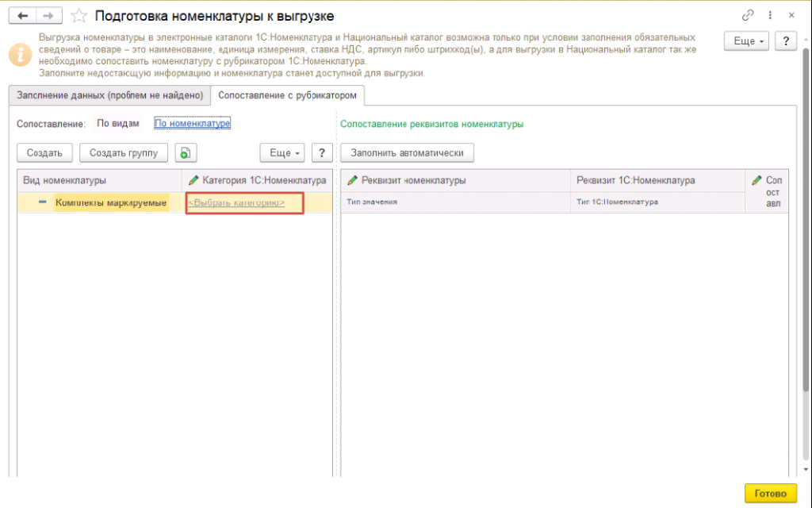Open the vertical dots window menu
This screenshot has height=508, width=812.
[769, 15]
